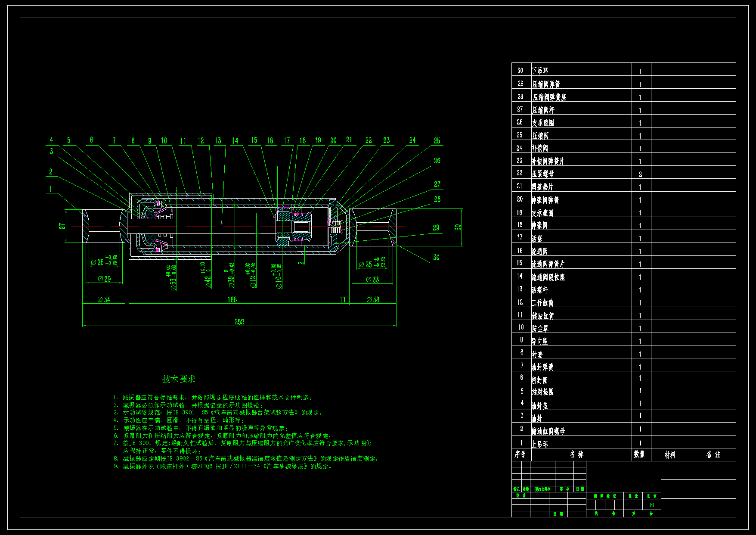The width and height of the screenshot is (756, 535).
Task: Click the 防尘罩 parts list entry
Action: pyautogui.click(x=540, y=328)
